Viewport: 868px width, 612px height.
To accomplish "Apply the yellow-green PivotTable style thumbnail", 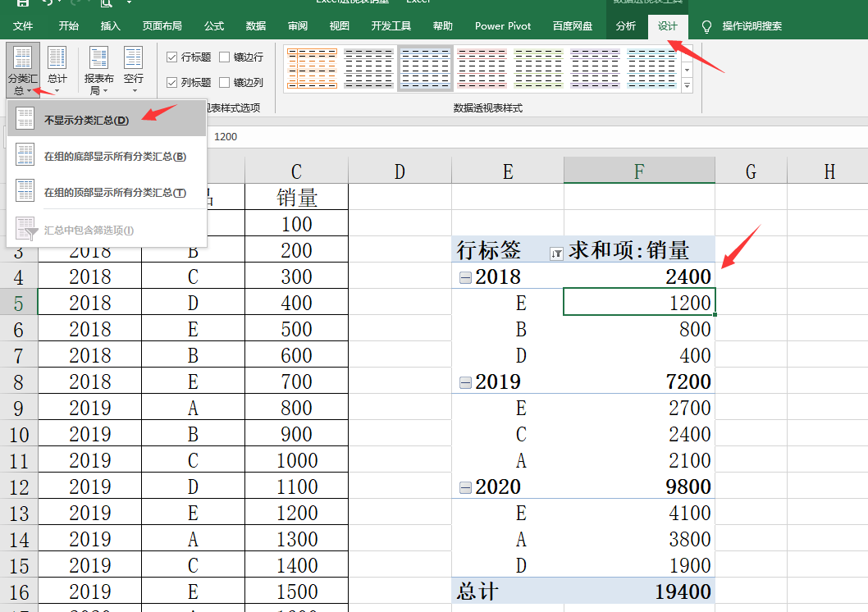I will pyautogui.click(x=539, y=68).
